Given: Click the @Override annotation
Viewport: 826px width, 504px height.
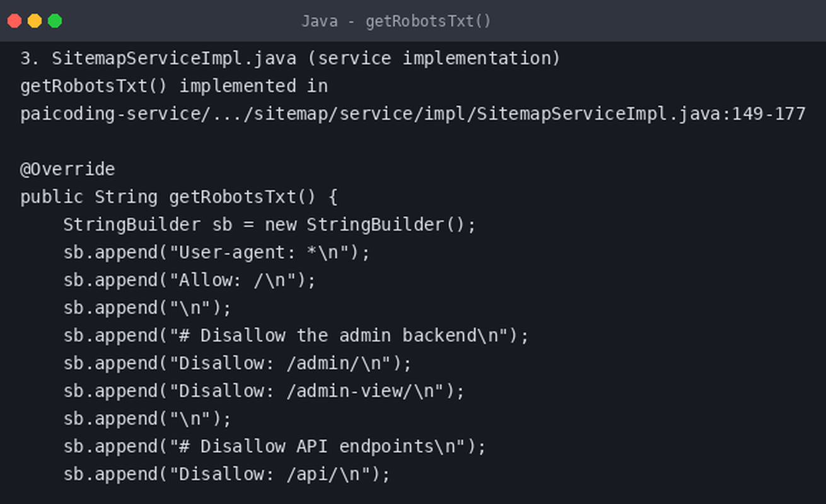Looking at the screenshot, I should (67, 169).
